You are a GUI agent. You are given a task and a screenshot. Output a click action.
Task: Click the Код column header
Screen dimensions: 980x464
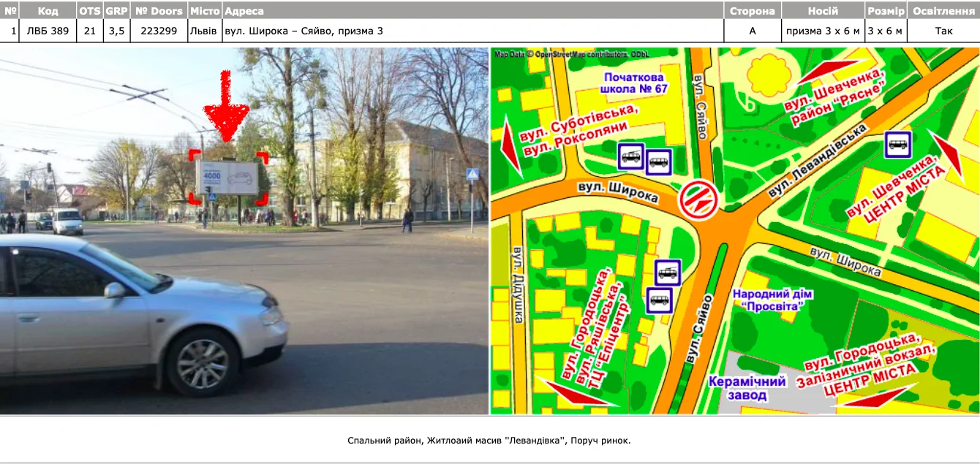(x=48, y=11)
